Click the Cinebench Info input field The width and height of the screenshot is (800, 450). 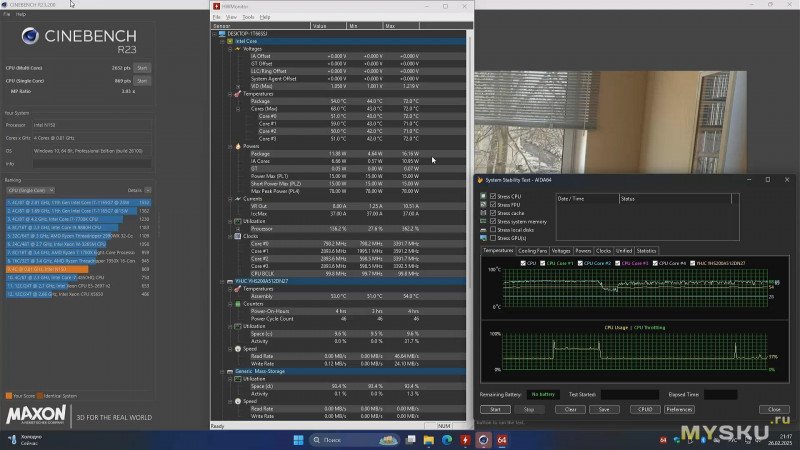tap(92, 164)
